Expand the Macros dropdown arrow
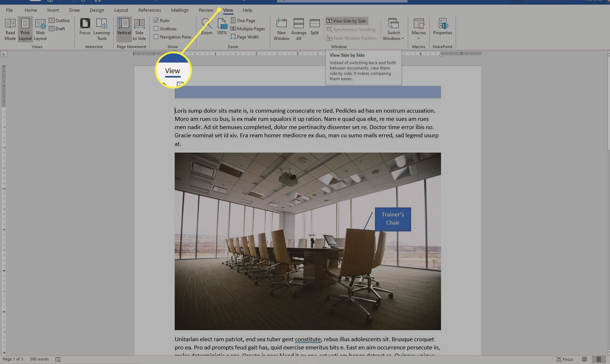Viewport: 610px width, 364px height. [x=419, y=39]
